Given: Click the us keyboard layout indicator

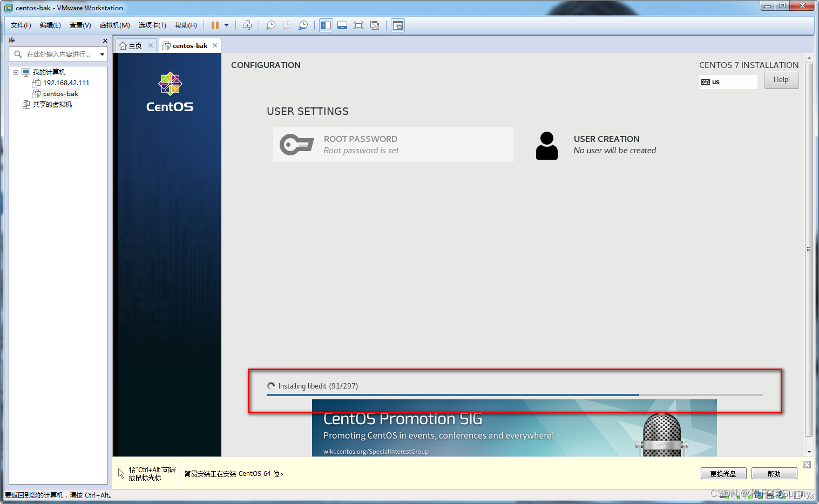Looking at the screenshot, I should [728, 82].
